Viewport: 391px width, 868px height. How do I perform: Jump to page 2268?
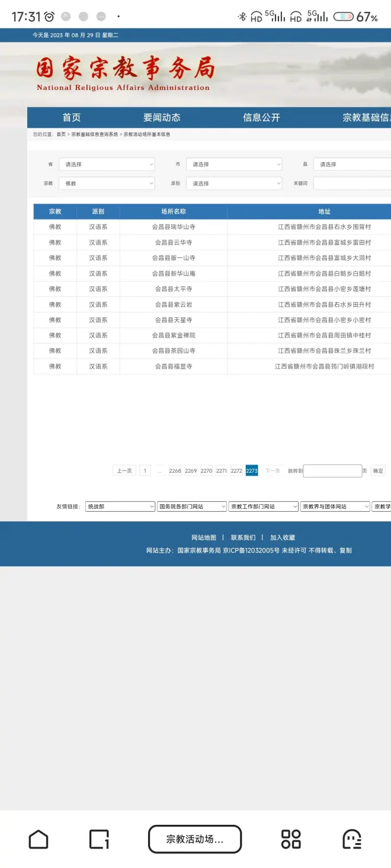coord(175,471)
